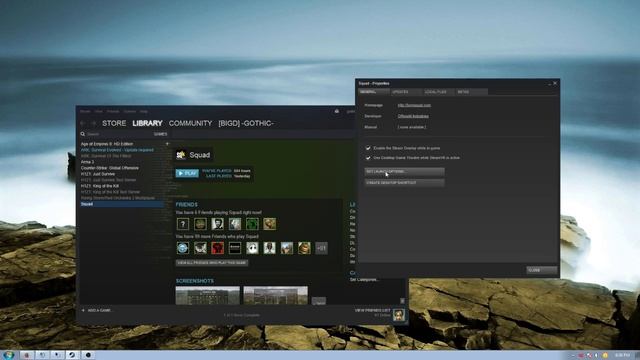The height and width of the screenshot is (360, 640).
Task: Click the +51 more friends tile
Action: coord(321,248)
